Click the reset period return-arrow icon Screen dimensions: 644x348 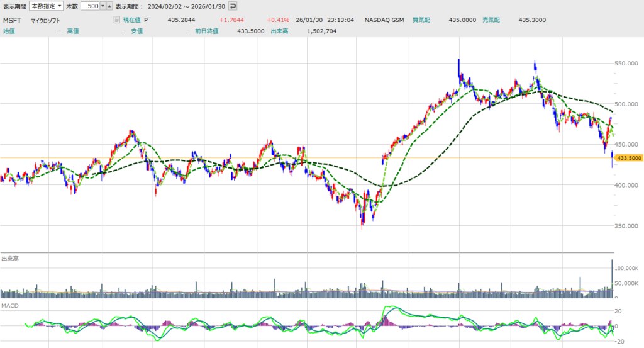233,6
